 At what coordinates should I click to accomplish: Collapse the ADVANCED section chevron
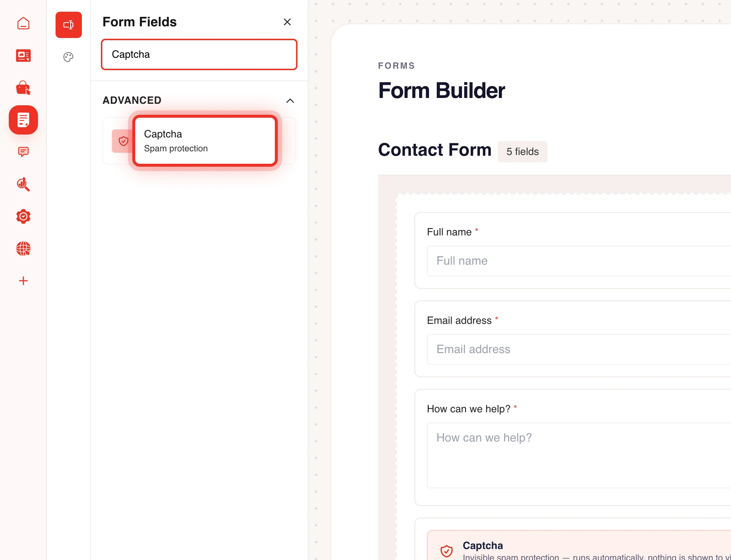point(290,101)
